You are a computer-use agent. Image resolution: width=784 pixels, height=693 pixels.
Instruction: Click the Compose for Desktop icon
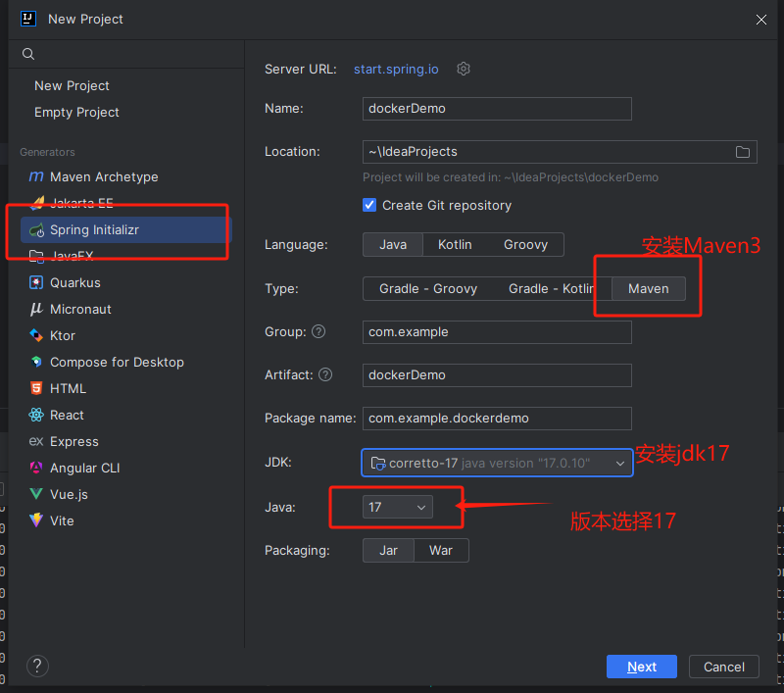(x=36, y=362)
